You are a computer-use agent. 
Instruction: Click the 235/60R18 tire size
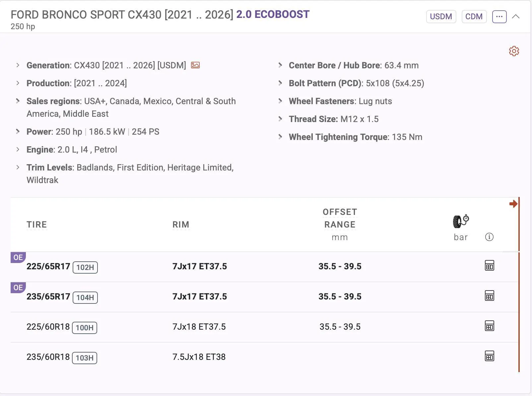click(48, 357)
